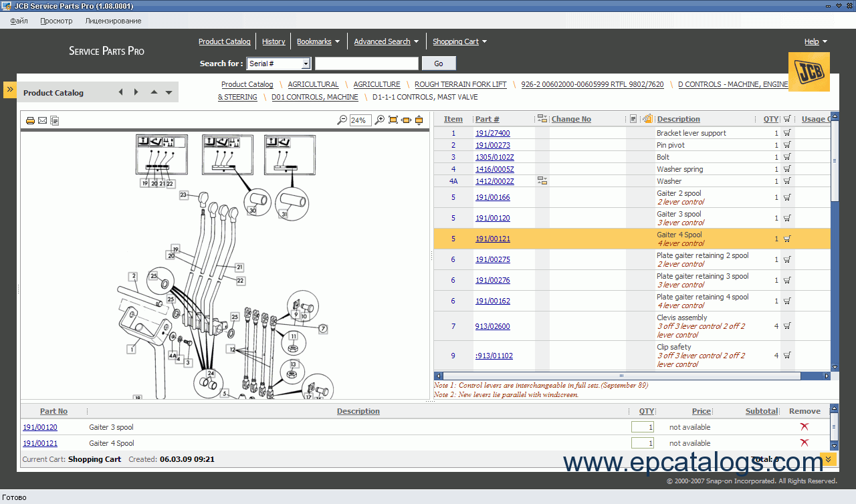Sort cart by Price header
The height and width of the screenshot is (504, 856).
tap(702, 411)
